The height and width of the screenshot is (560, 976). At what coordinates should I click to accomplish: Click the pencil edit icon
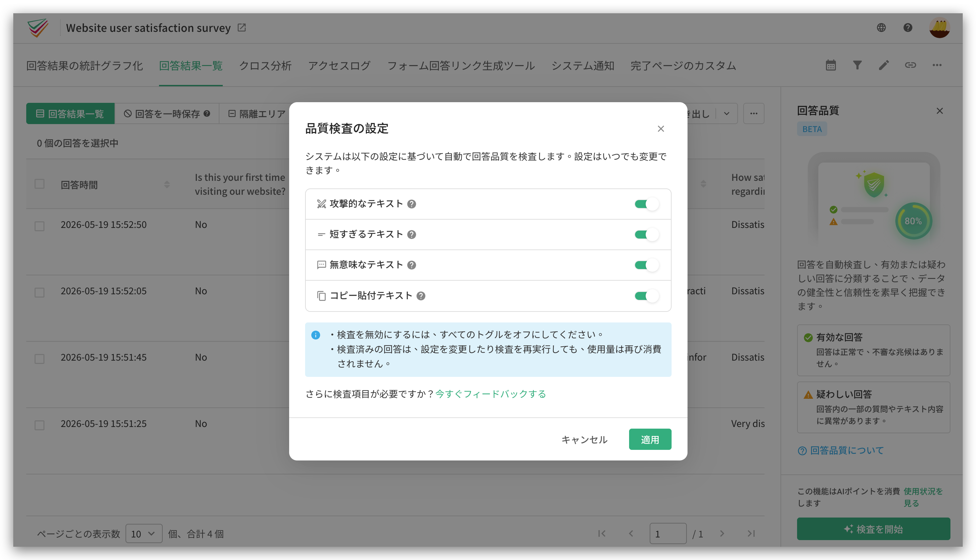coord(884,65)
